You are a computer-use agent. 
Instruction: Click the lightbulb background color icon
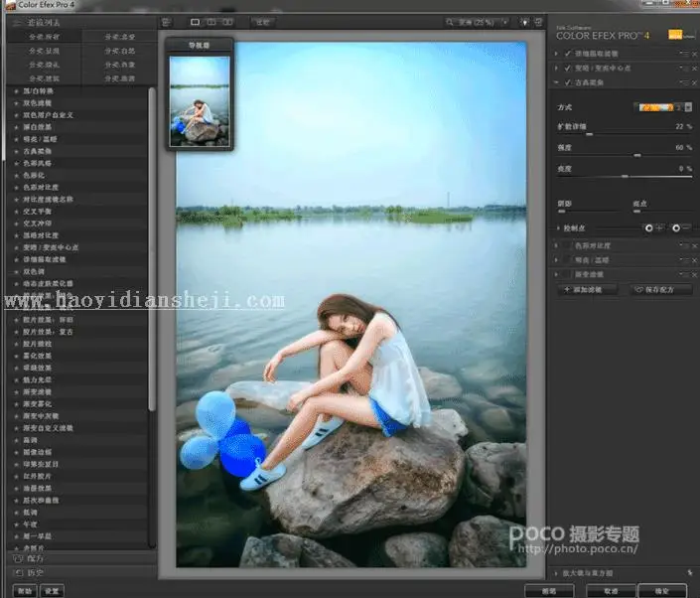(x=524, y=22)
